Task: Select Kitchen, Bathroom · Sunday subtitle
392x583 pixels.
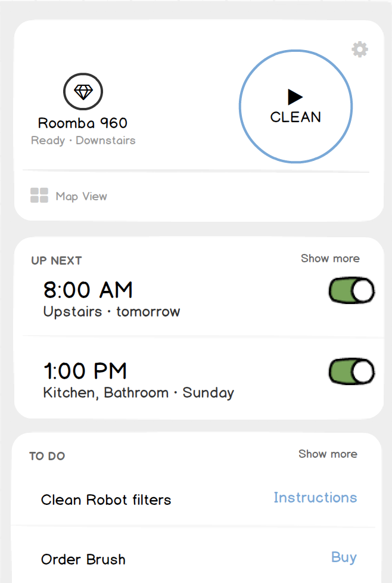Action: pos(139,393)
